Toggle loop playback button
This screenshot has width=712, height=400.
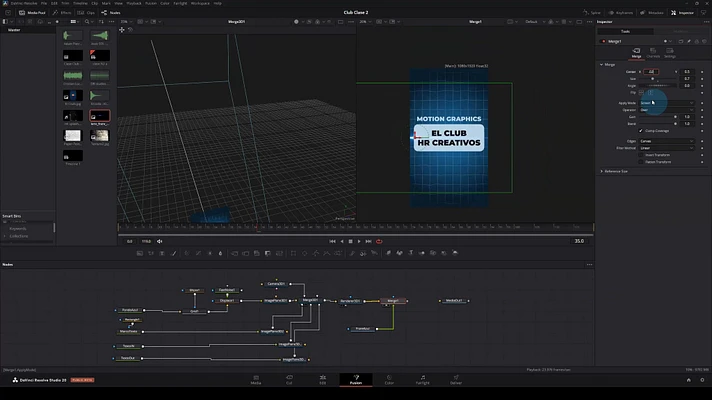(379, 241)
